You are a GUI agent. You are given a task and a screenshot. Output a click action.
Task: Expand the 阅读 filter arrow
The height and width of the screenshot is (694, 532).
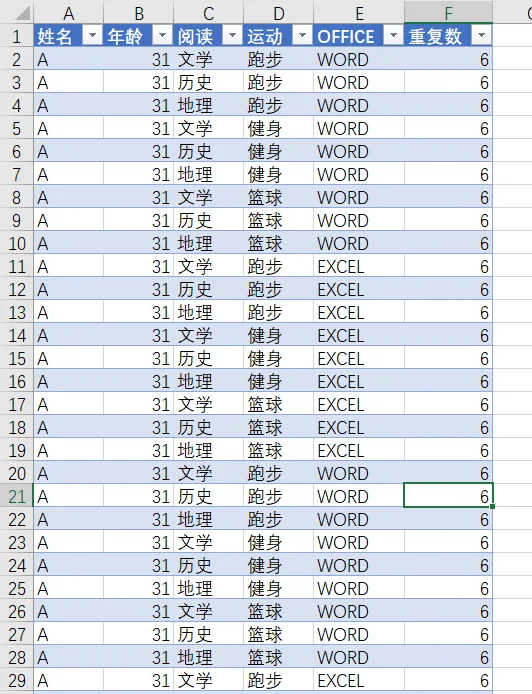click(x=232, y=35)
